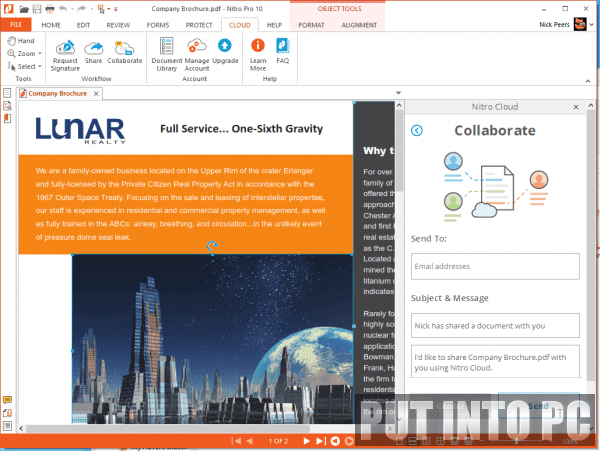
Task: Open the Request Signature tool
Action: pyautogui.click(x=65, y=55)
